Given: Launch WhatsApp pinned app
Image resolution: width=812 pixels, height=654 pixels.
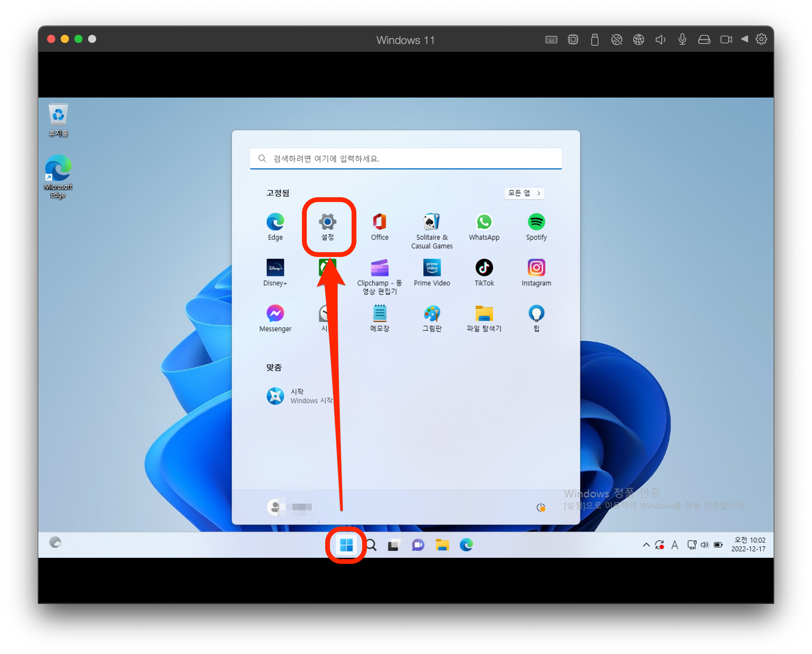Looking at the screenshot, I should point(484,227).
